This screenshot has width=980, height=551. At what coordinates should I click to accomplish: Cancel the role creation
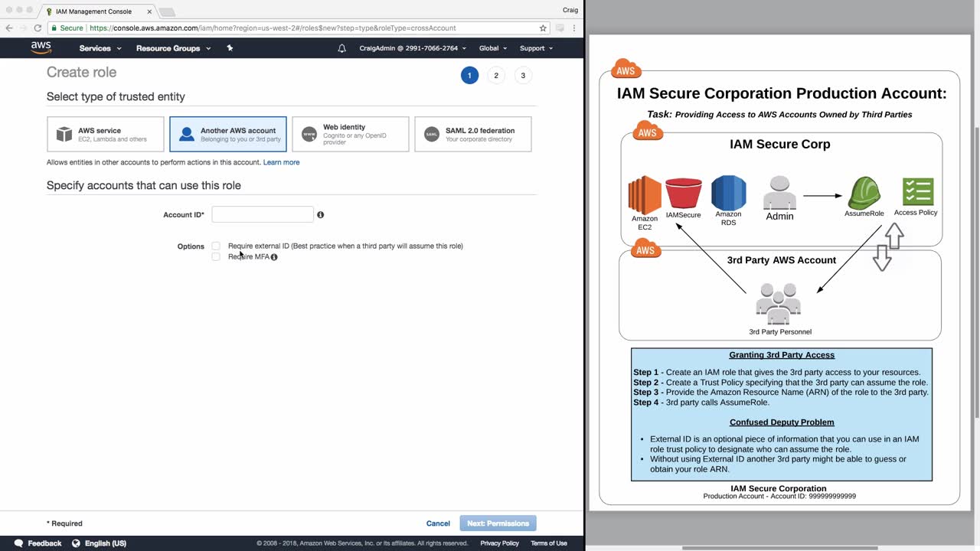[x=438, y=523]
